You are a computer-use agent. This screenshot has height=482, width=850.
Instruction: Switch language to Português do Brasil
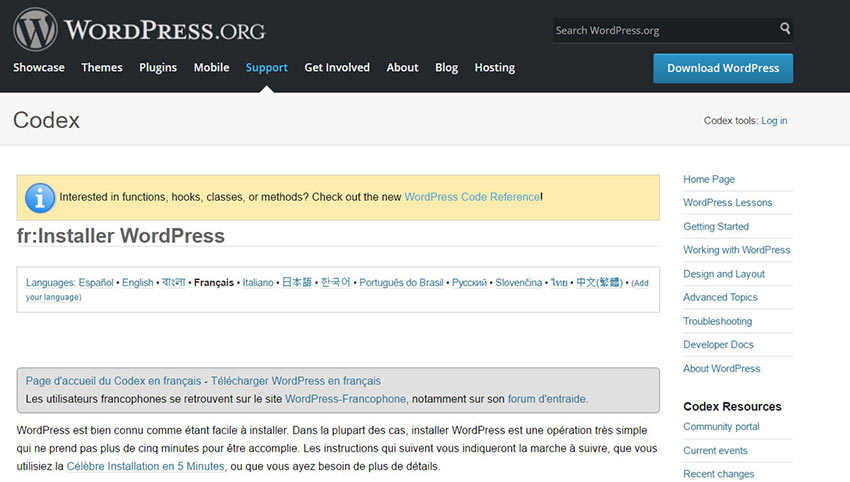[x=401, y=282]
